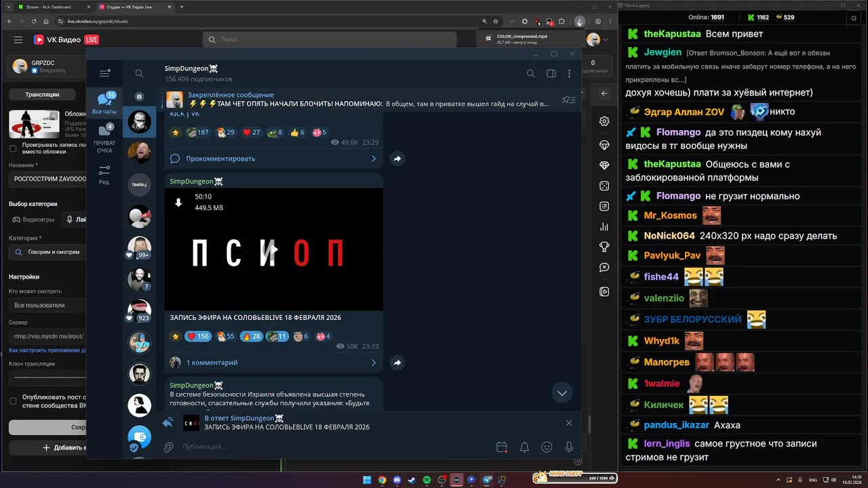
Task: Forward the post with 49.6K views
Action: pyautogui.click(x=397, y=159)
